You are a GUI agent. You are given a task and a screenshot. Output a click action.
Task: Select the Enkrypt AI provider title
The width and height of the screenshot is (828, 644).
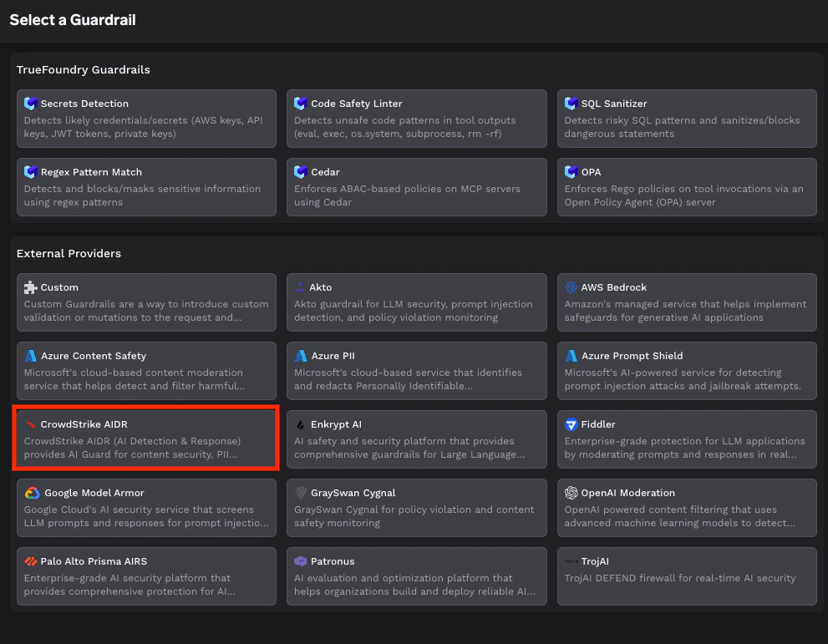337,424
